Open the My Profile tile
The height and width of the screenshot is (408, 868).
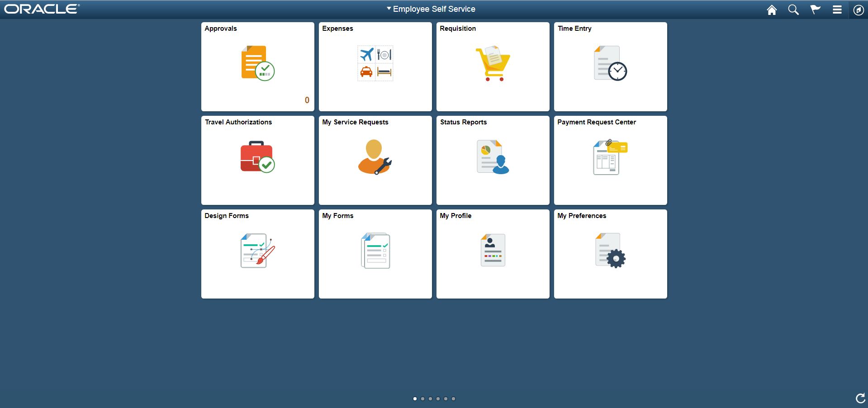(x=493, y=254)
